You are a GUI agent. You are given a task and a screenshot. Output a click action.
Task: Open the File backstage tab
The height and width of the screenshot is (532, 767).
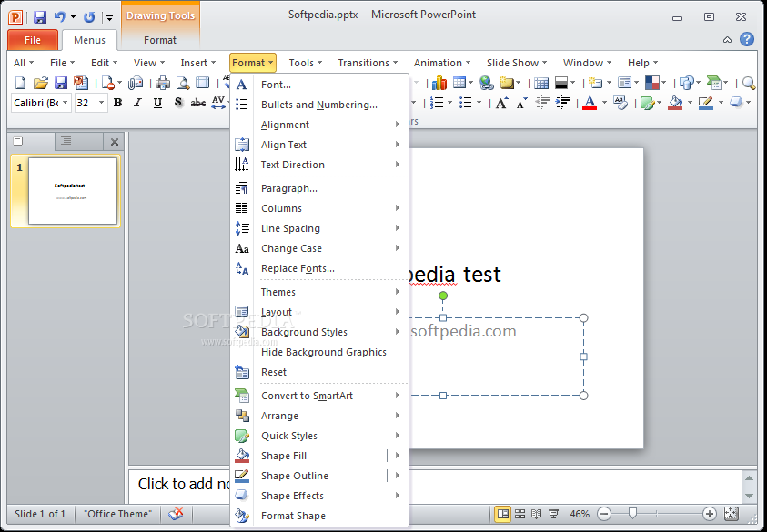click(x=33, y=40)
